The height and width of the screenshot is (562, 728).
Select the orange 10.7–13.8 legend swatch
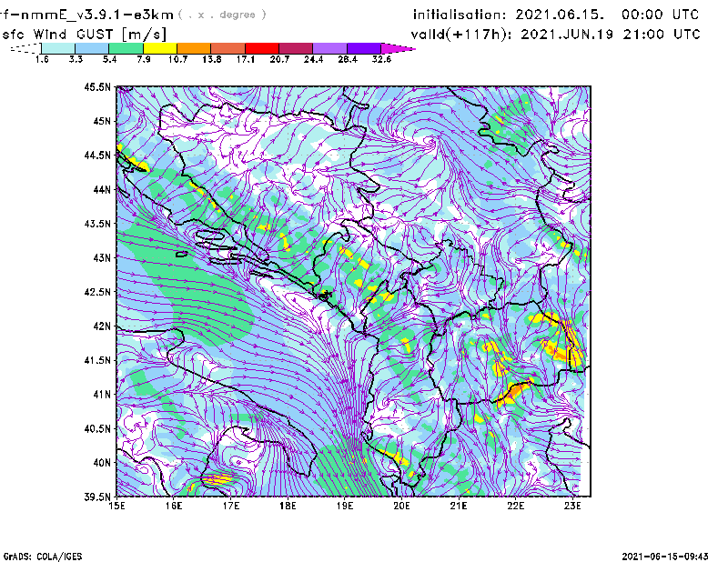(194, 48)
